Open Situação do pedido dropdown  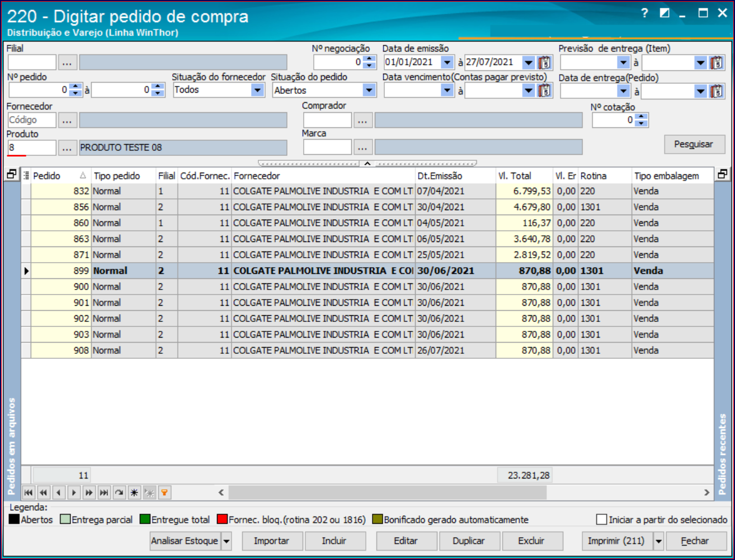(x=368, y=90)
